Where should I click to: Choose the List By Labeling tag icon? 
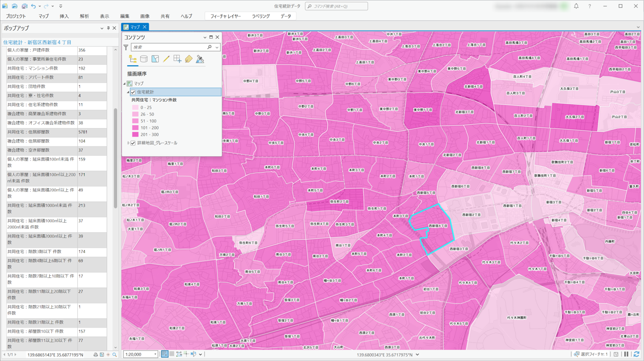[x=189, y=59]
